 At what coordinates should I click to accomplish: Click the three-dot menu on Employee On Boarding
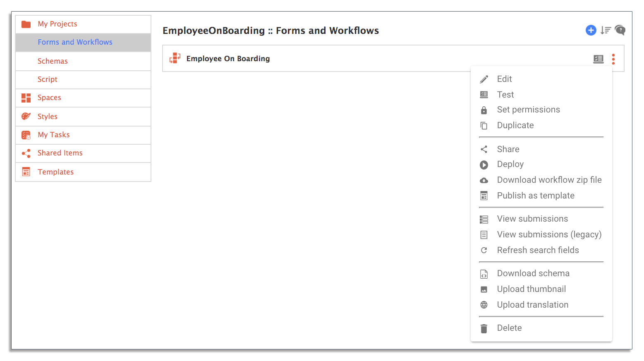tap(613, 59)
